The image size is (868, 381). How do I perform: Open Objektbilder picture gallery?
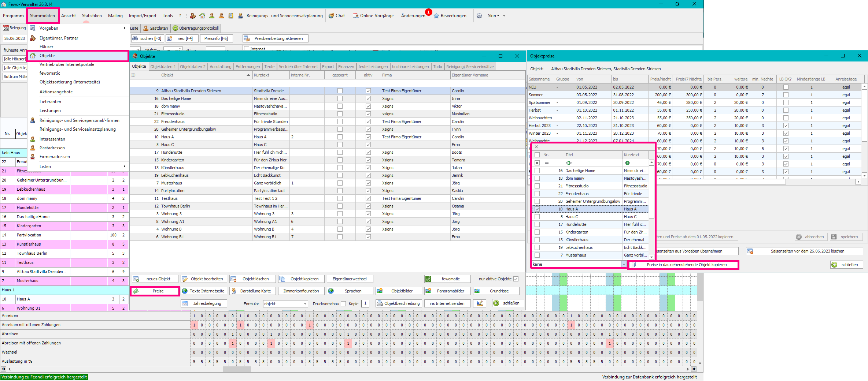398,291
